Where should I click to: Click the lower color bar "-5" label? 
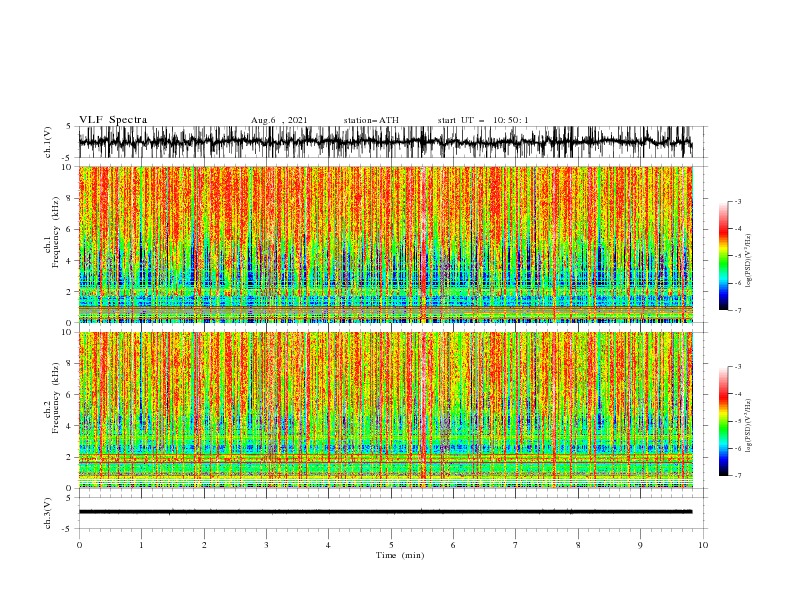(737, 421)
